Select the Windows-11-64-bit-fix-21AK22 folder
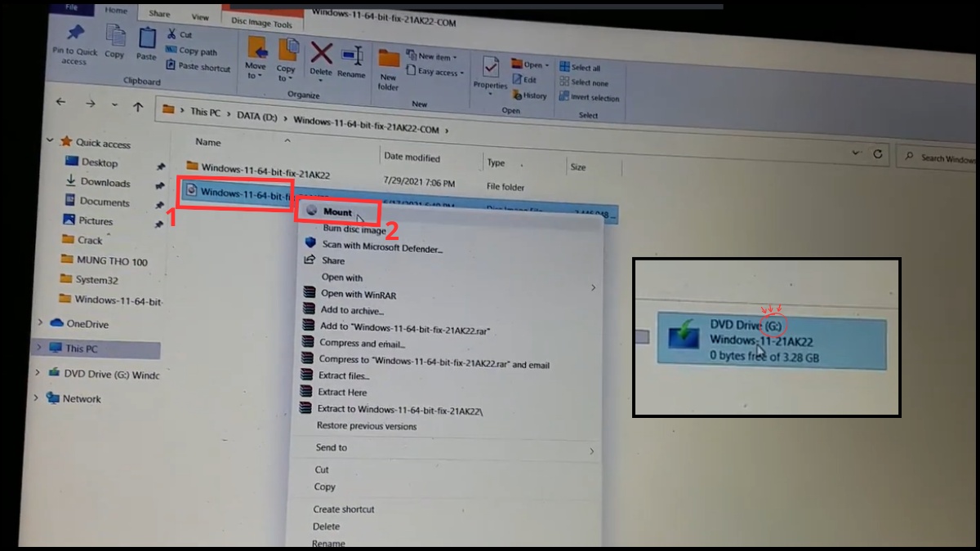 point(265,171)
